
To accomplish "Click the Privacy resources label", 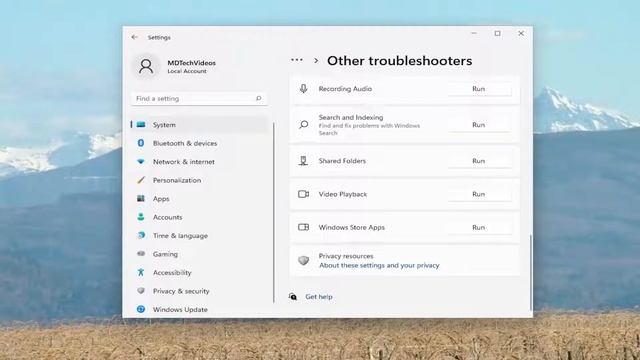I will tap(346, 256).
